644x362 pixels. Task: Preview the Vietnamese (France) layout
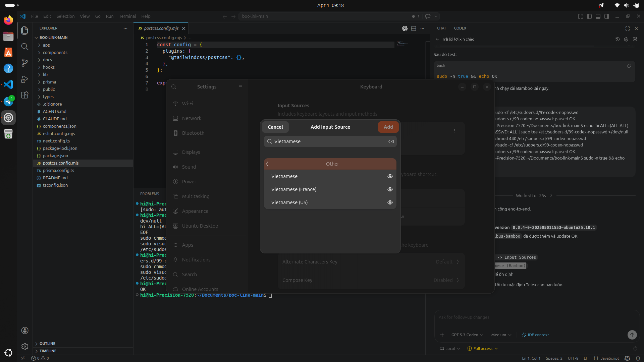click(390, 189)
